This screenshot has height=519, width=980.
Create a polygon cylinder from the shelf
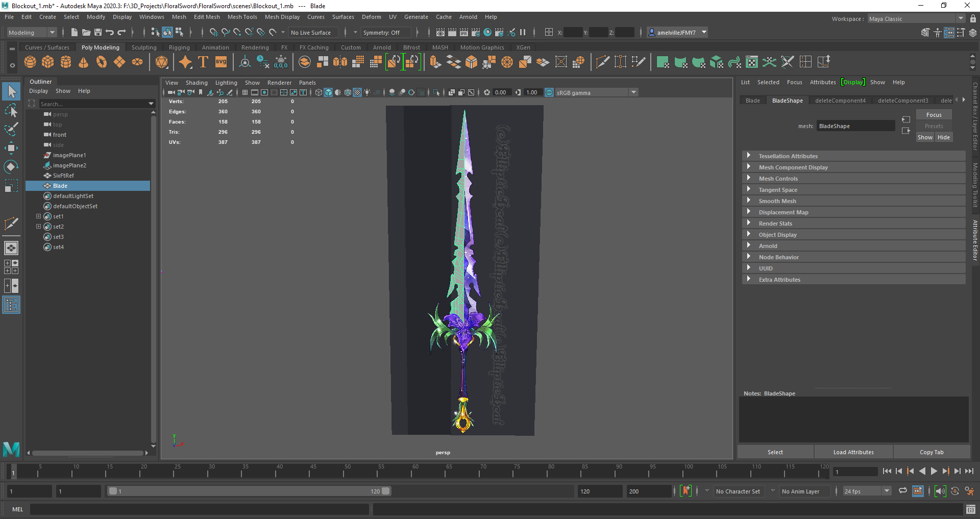66,62
